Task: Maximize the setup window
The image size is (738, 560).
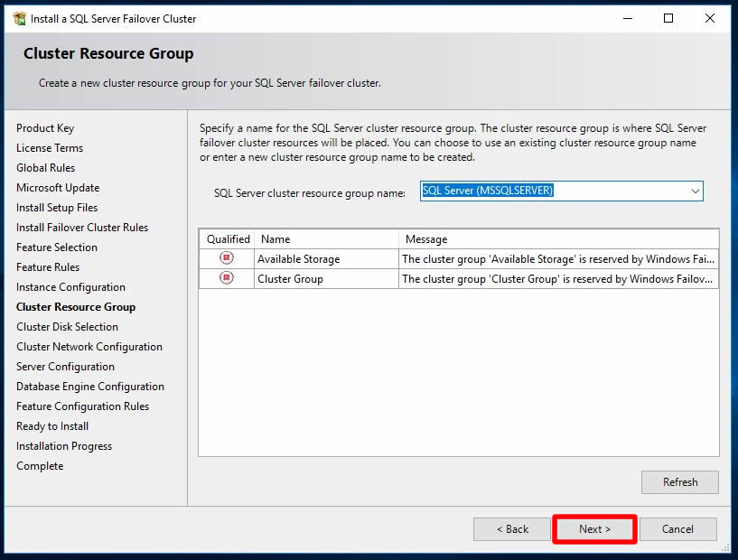Action: [x=668, y=18]
